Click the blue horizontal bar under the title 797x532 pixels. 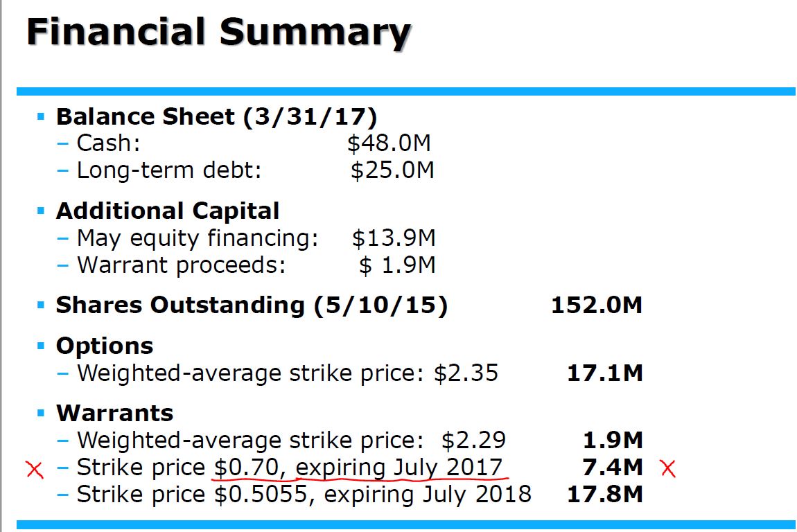coord(405,91)
